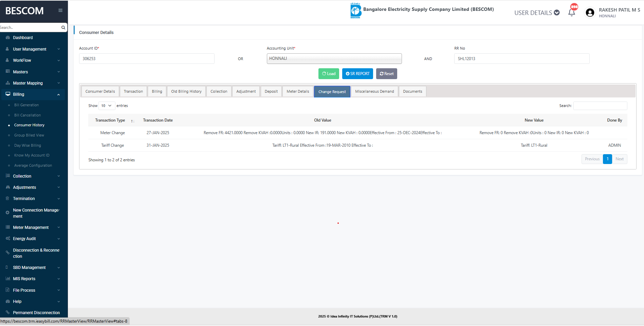Image resolution: width=644 pixels, height=326 pixels.
Task: Select the Change Request tab
Action: 332,92
